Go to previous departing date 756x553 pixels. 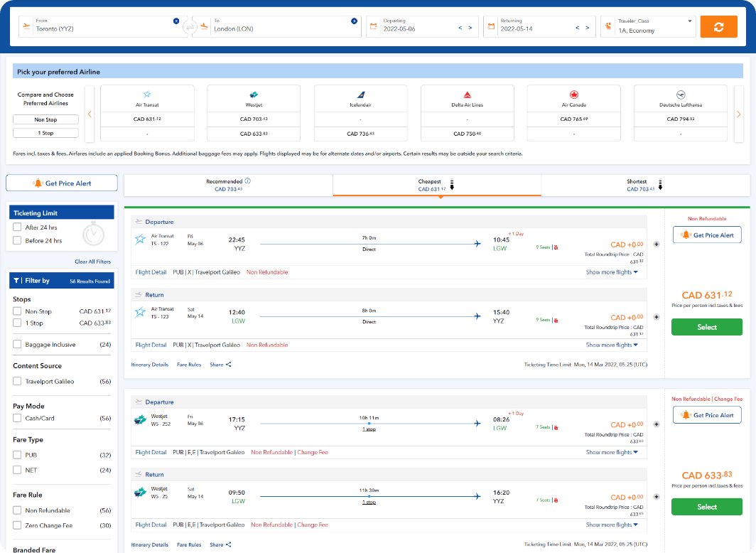460,28
